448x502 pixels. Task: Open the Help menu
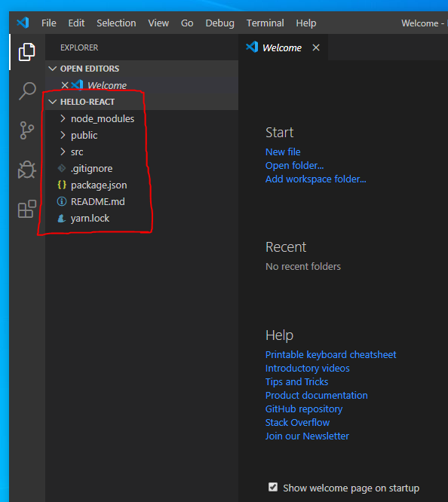(306, 23)
